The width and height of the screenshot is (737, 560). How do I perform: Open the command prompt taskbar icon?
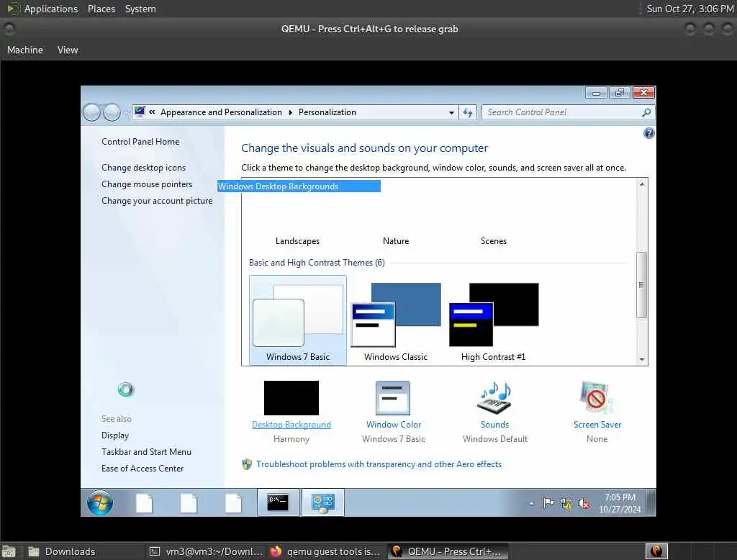(278, 502)
